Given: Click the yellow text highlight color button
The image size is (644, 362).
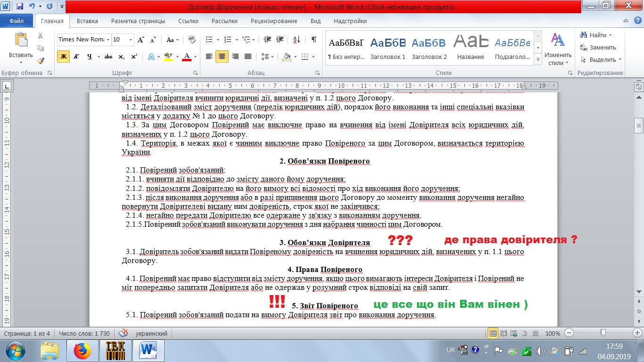Looking at the screenshot, I should click(168, 57).
